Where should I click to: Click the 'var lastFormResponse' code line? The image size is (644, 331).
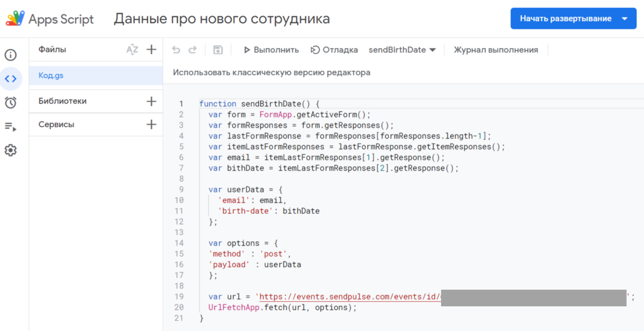(x=350, y=136)
